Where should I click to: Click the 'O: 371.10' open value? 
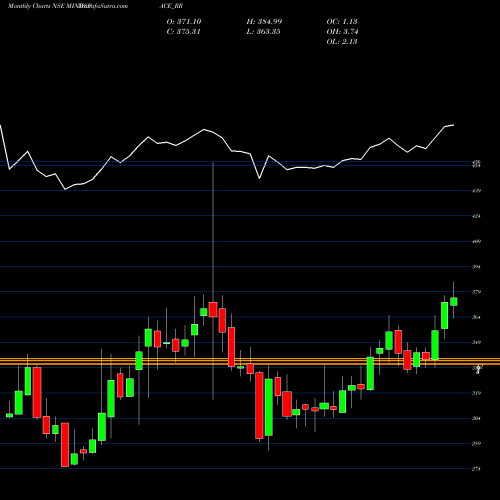[184, 22]
